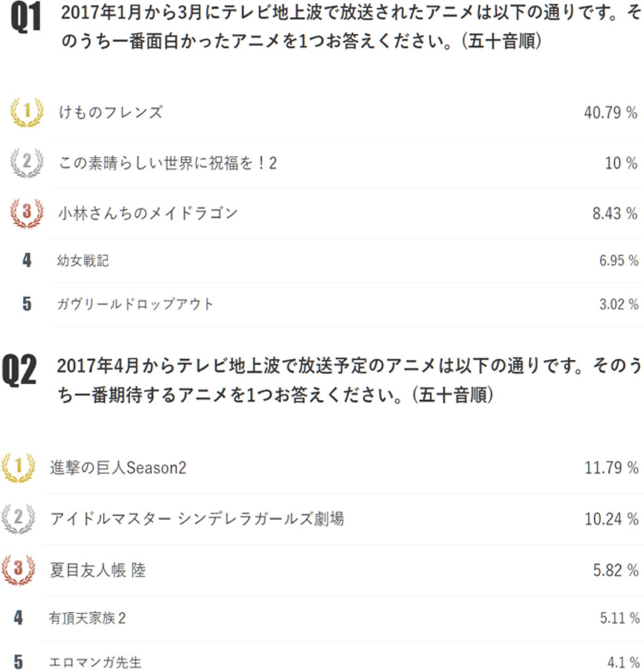Click the 11.79 % result value

coord(611,468)
